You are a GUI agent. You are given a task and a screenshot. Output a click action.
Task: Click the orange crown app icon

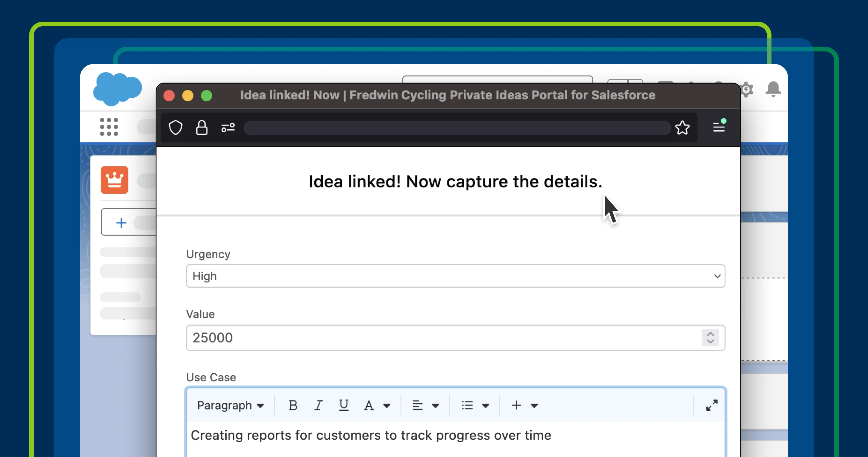point(114,180)
